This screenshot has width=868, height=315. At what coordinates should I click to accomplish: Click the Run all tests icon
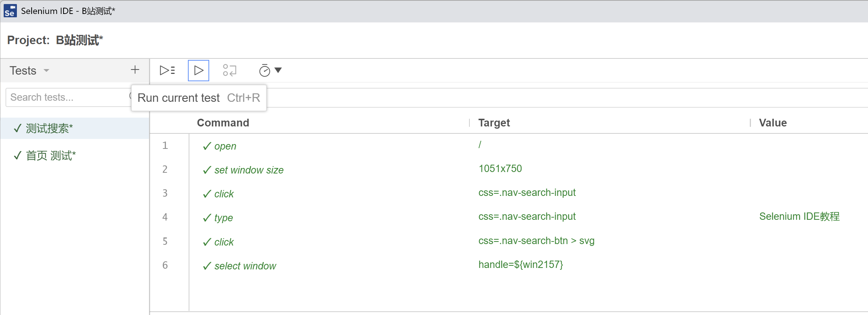pyautogui.click(x=167, y=70)
